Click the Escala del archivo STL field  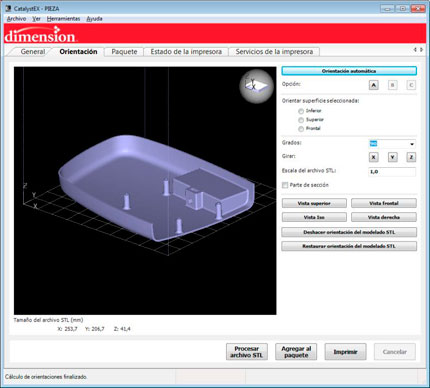click(x=392, y=172)
